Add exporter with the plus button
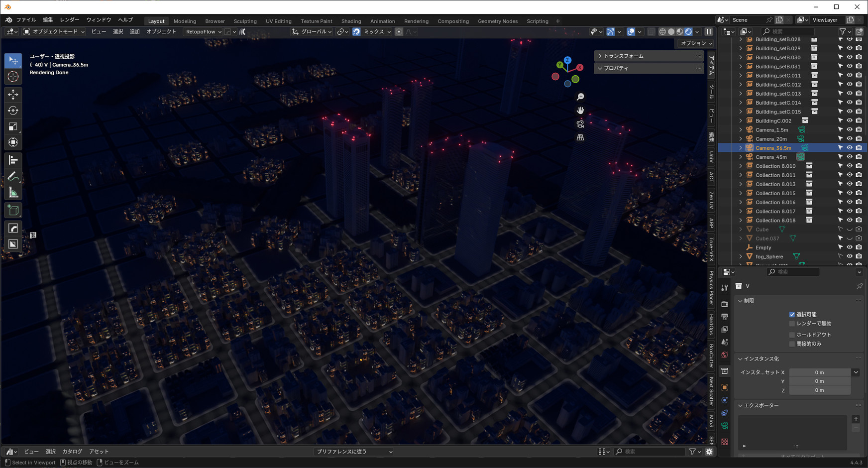The image size is (868, 468). coord(856,419)
